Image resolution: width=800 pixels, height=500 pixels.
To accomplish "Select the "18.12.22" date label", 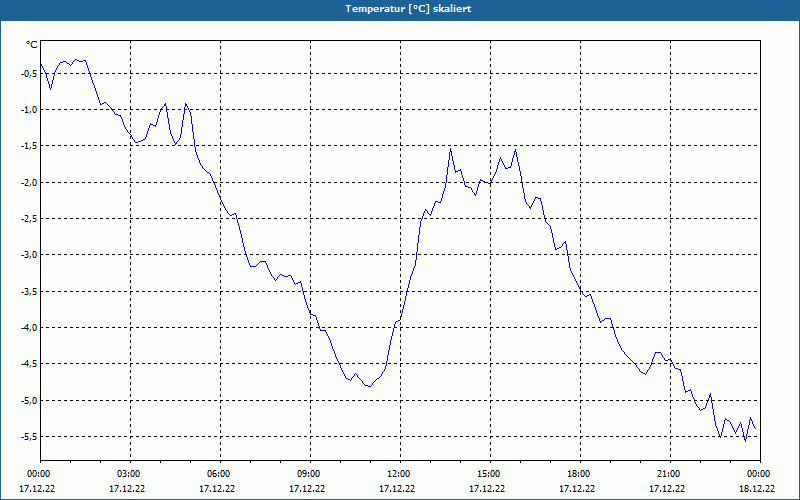I will [757, 488].
